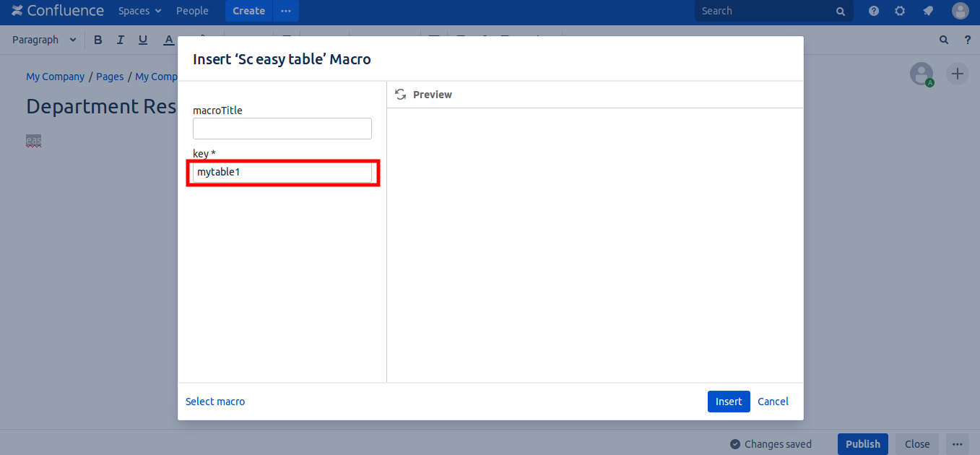The width and height of the screenshot is (980, 455).
Task: Toggle Bold formatting in editor toolbar
Action: pos(98,40)
